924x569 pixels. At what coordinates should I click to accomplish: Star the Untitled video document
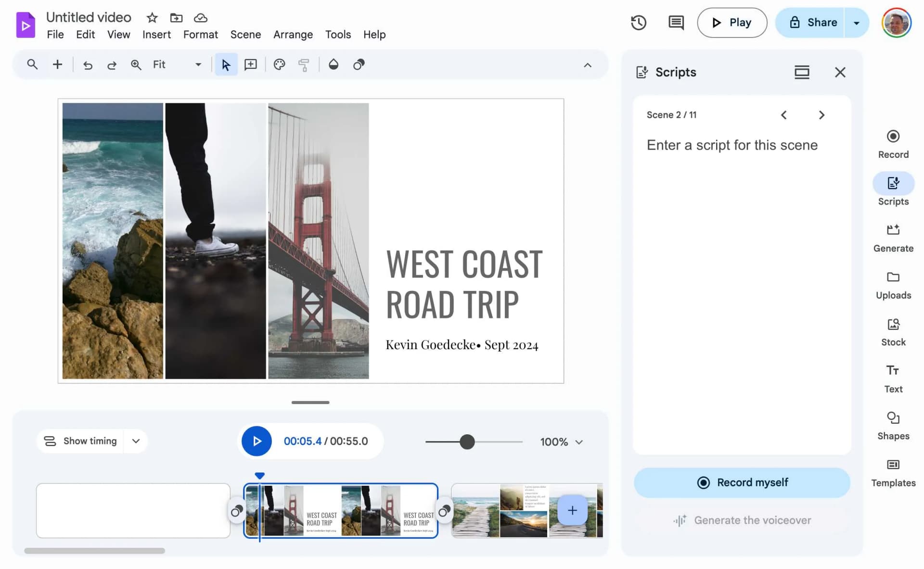click(152, 18)
